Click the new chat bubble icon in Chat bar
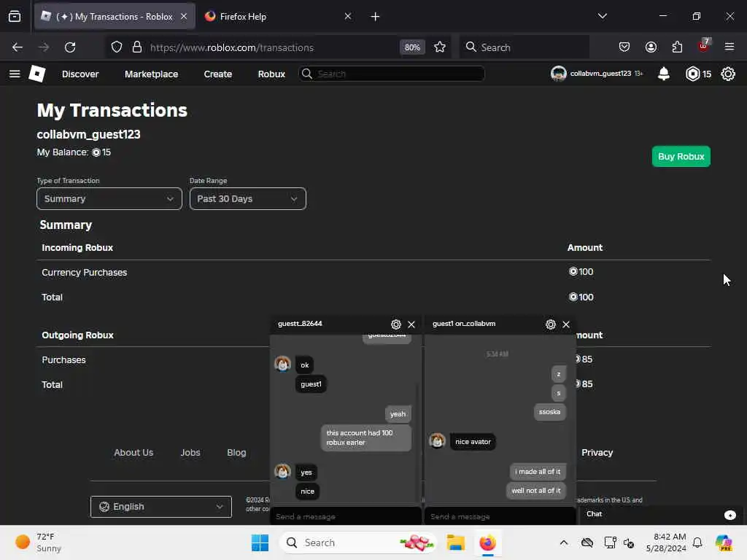Image resolution: width=747 pixels, height=560 pixels. click(729, 516)
